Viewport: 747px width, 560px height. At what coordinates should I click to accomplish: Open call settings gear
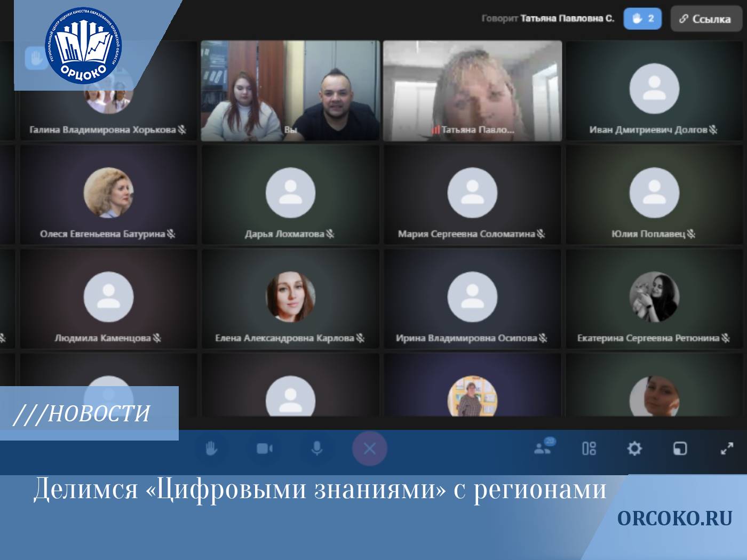point(634,449)
